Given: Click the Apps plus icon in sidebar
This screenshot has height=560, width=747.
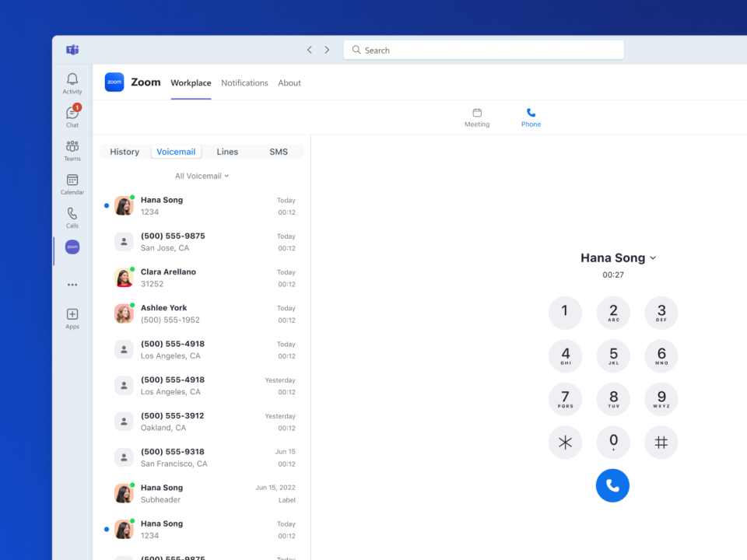Looking at the screenshot, I should click(x=72, y=314).
